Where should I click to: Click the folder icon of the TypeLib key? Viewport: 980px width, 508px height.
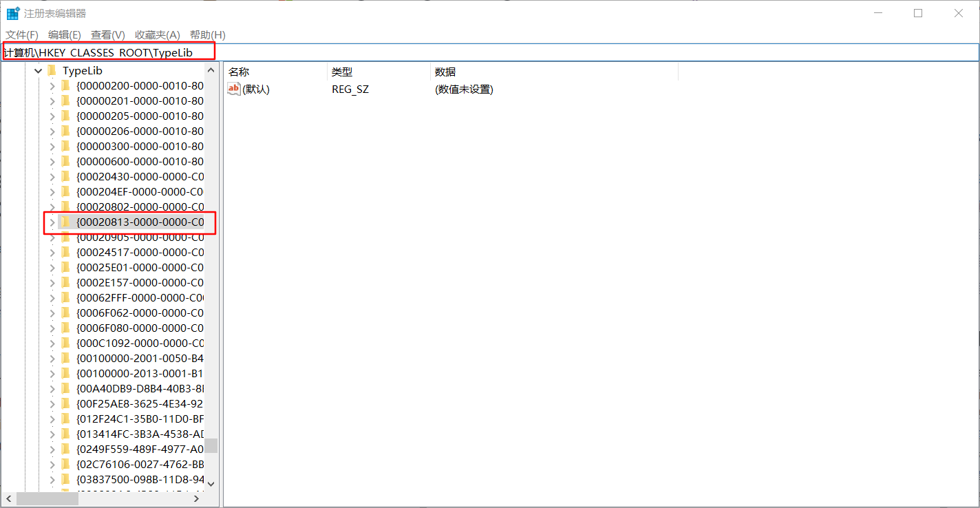[52, 70]
